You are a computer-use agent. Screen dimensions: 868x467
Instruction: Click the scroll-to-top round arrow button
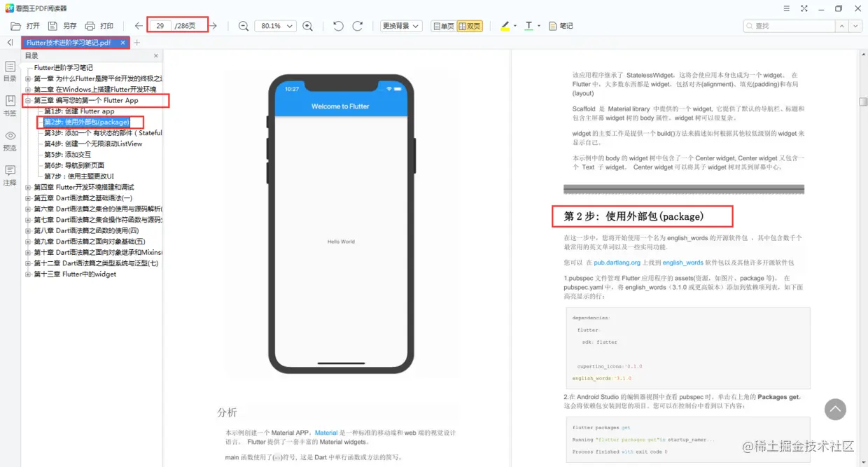tap(835, 410)
